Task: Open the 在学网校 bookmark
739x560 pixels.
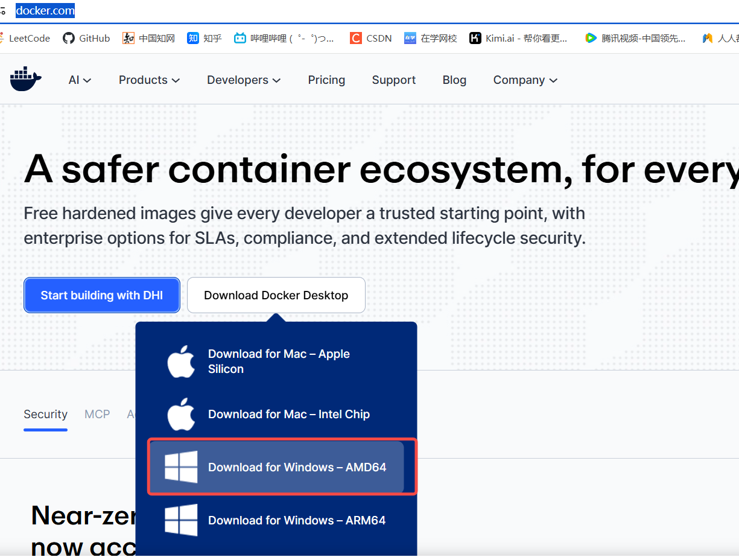Action: click(431, 38)
